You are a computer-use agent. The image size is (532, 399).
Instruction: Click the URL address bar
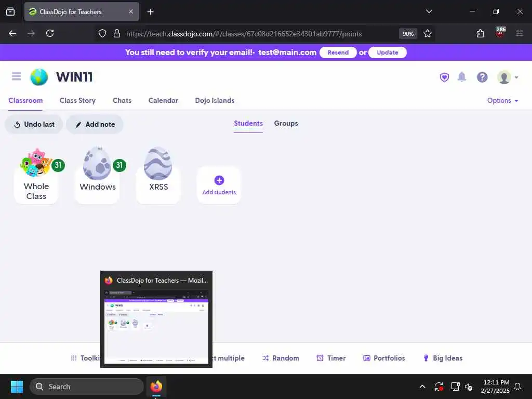coord(244,34)
